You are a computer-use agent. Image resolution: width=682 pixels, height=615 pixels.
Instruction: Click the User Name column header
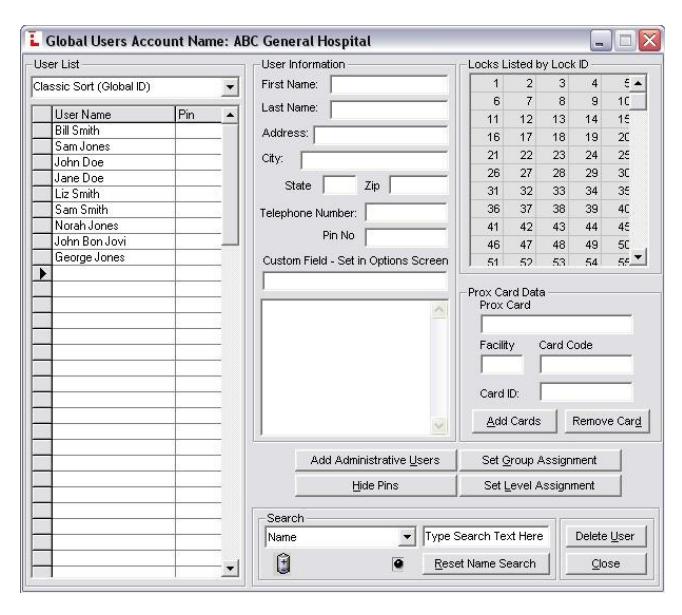[x=114, y=114]
